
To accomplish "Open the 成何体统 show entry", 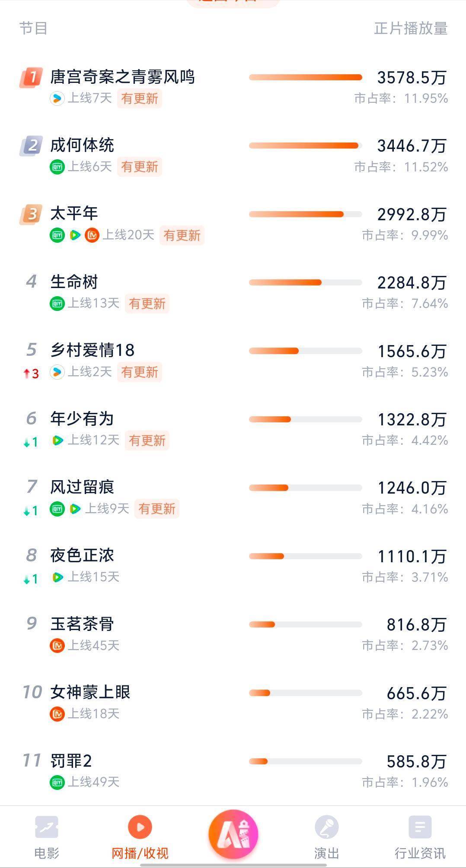I will click(82, 146).
